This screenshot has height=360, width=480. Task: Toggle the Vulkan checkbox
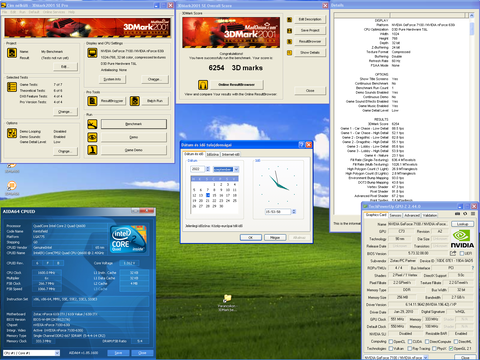click(391, 349)
